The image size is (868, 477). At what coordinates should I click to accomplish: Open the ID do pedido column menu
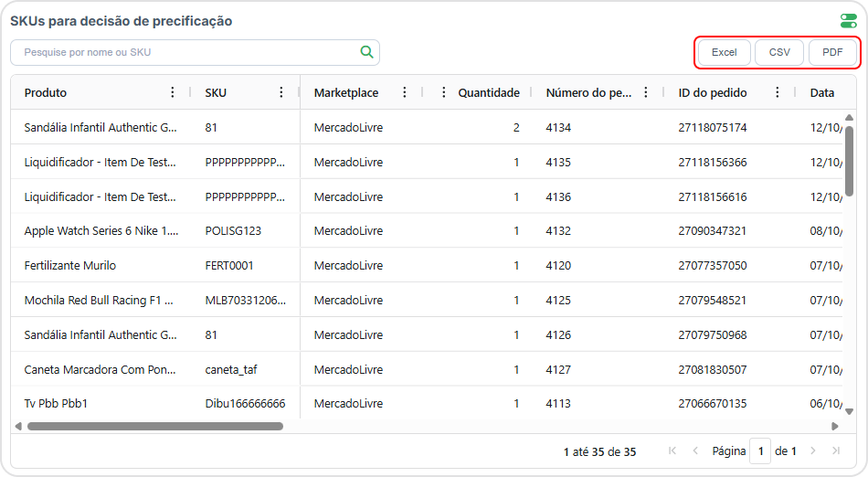pyautogui.click(x=778, y=92)
